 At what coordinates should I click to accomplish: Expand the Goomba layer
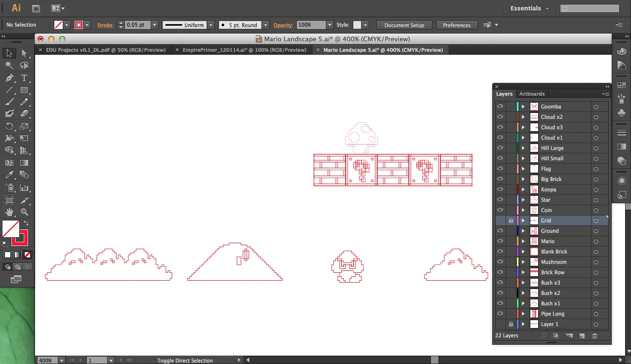click(x=523, y=107)
